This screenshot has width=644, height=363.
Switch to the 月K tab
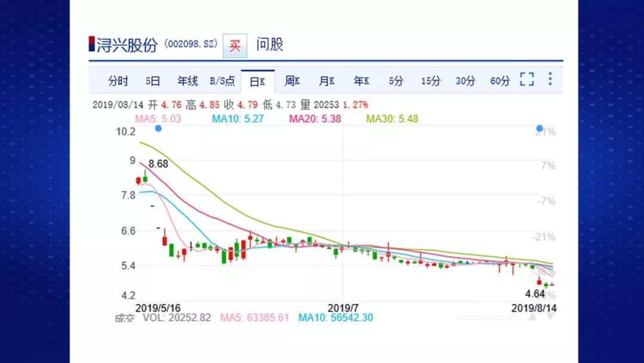[x=327, y=81]
